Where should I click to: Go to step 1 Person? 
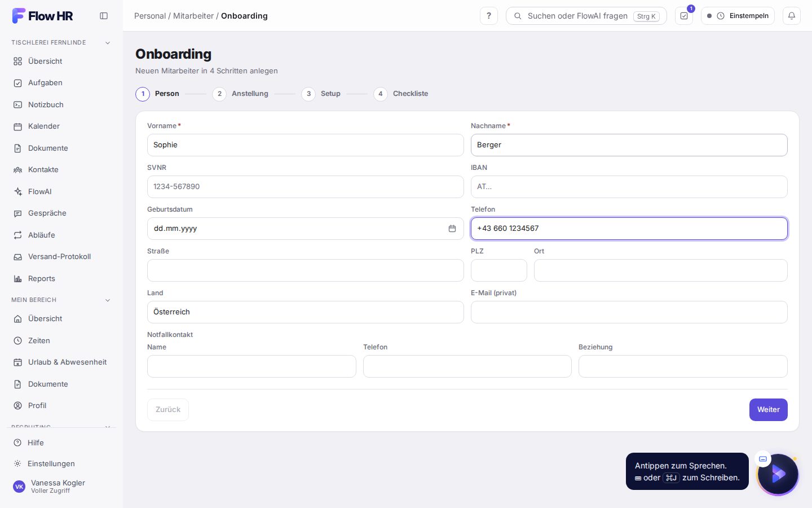(157, 94)
